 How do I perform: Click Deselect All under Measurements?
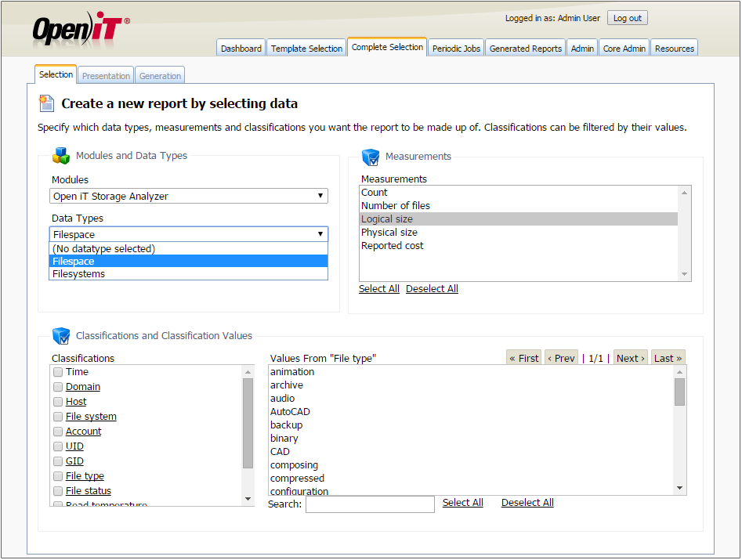[432, 289]
